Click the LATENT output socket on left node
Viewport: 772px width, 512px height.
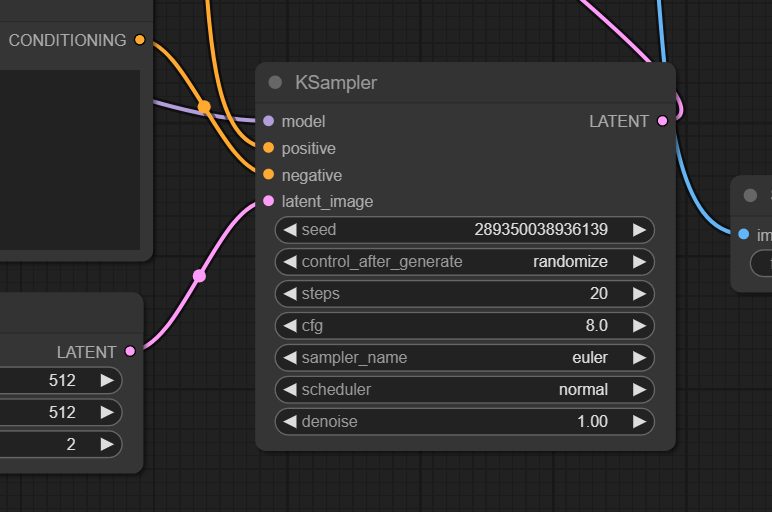(130, 351)
